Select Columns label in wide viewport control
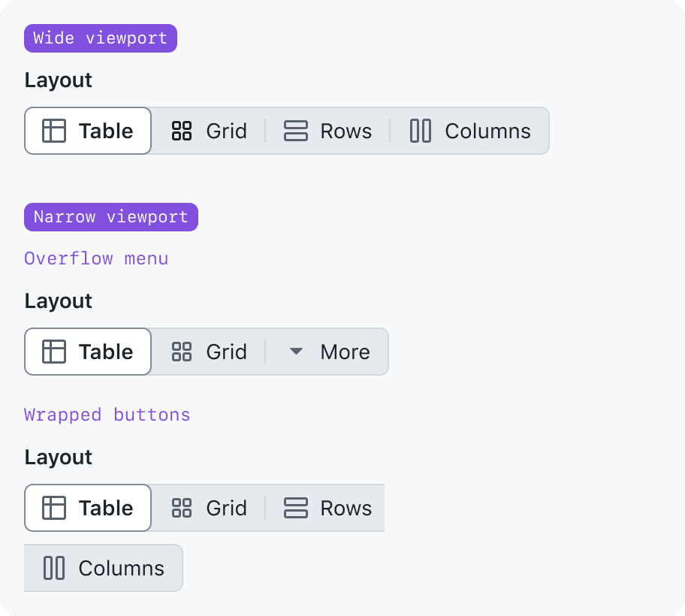 tap(487, 131)
